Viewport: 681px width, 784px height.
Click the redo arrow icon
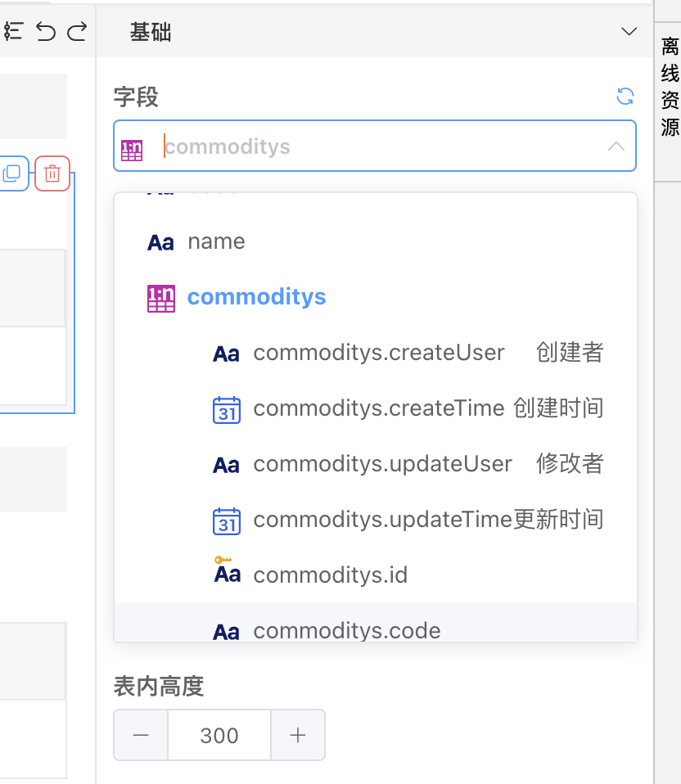pos(77,32)
